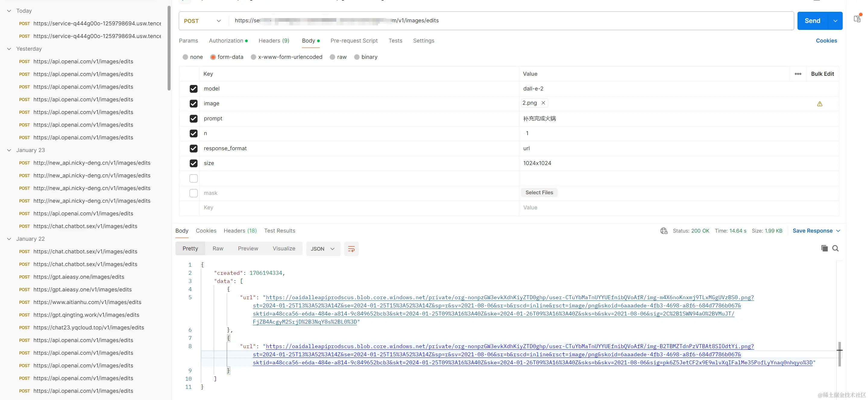The width and height of the screenshot is (868, 400).
Task: Uncheck the model parameter checkbox
Action: click(193, 89)
